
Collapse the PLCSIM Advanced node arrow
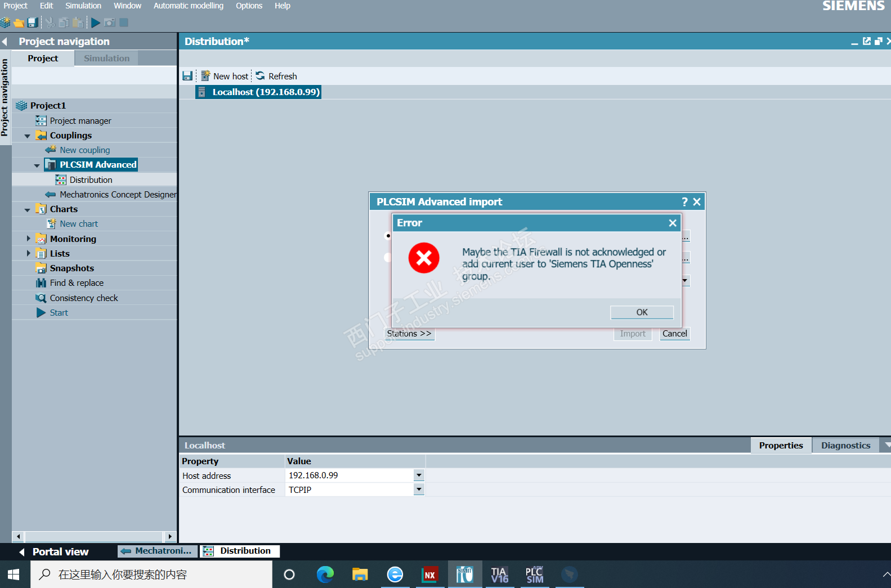pyautogui.click(x=37, y=165)
